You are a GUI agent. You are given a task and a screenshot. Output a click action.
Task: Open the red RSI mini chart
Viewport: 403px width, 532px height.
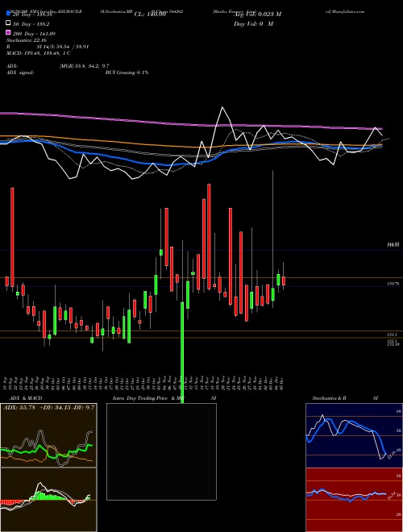pos(354,500)
